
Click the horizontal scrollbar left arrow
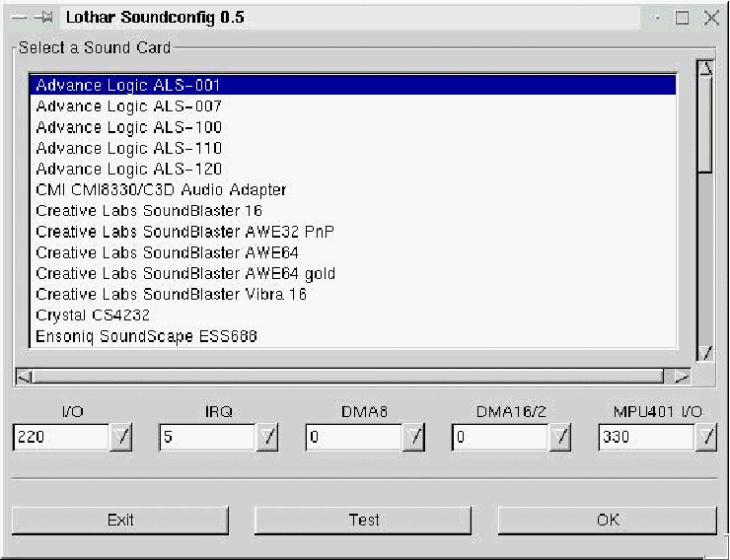[24, 377]
